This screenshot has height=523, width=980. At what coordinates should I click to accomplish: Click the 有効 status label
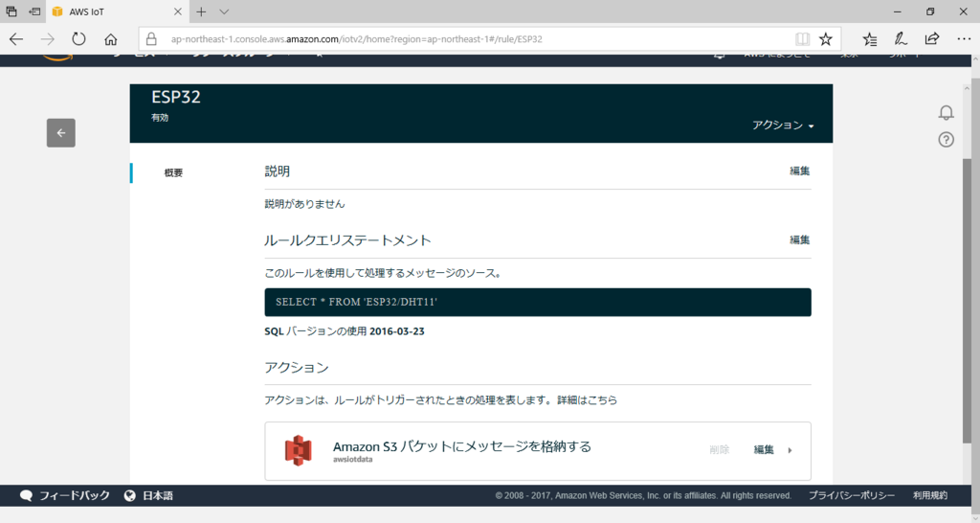160,118
